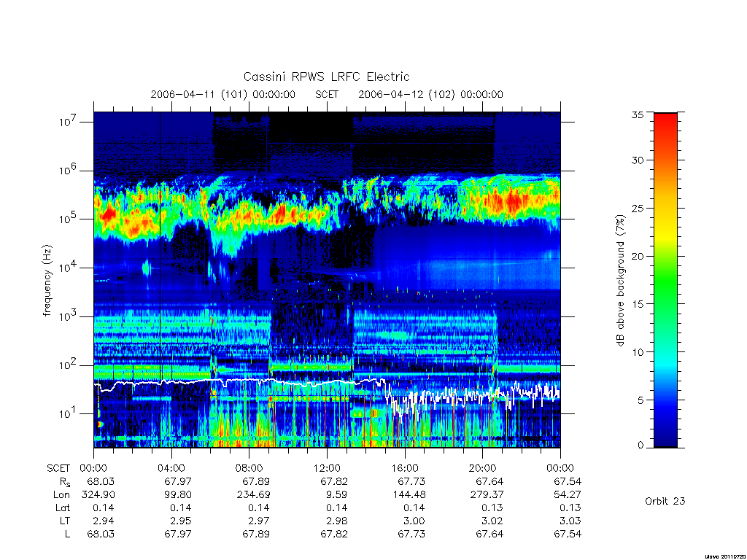Screen dimensions: 747x560
Task: Click the red top of the color bar
Action: point(665,124)
